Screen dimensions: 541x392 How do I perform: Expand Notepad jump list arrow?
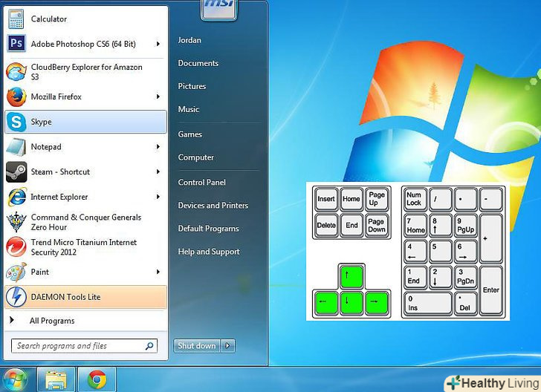click(158, 146)
